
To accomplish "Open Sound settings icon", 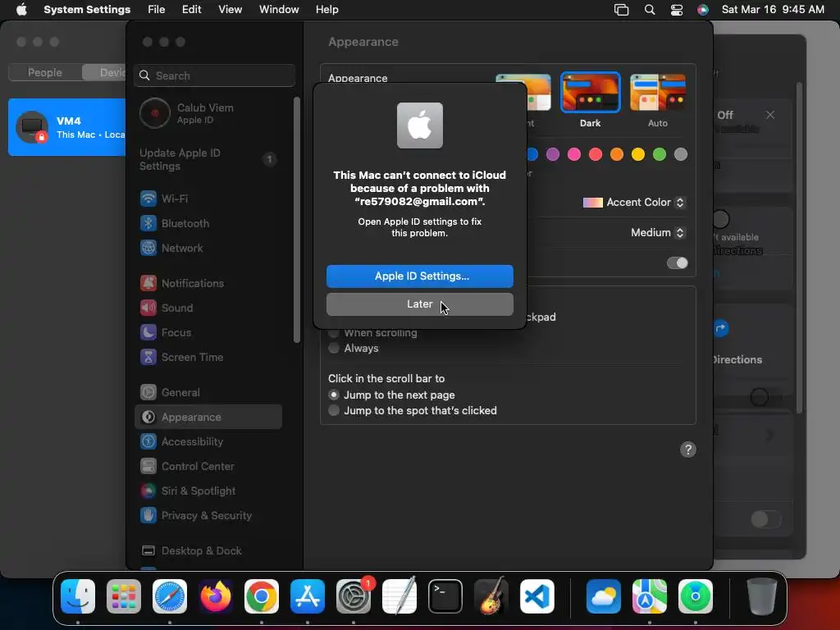I will point(148,308).
